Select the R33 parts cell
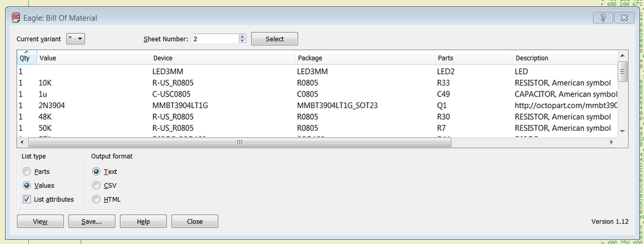Image resolution: width=644 pixels, height=244 pixels. coord(444,83)
